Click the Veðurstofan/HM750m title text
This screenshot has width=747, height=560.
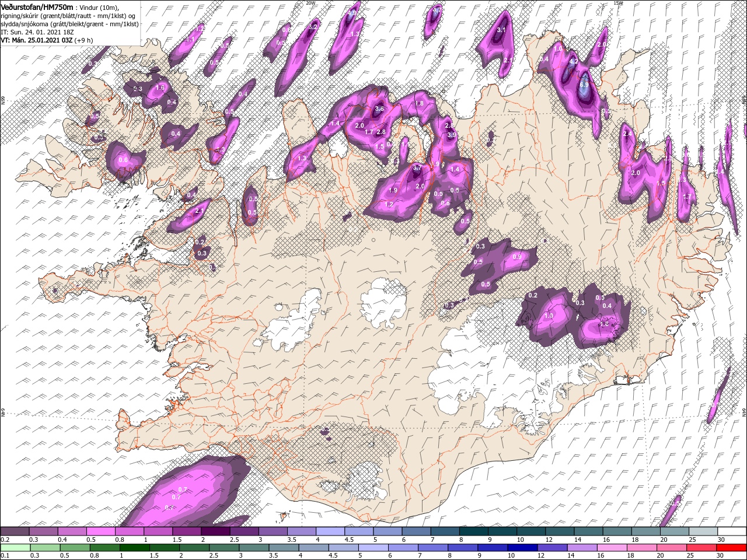pyautogui.click(x=37, y=7)
